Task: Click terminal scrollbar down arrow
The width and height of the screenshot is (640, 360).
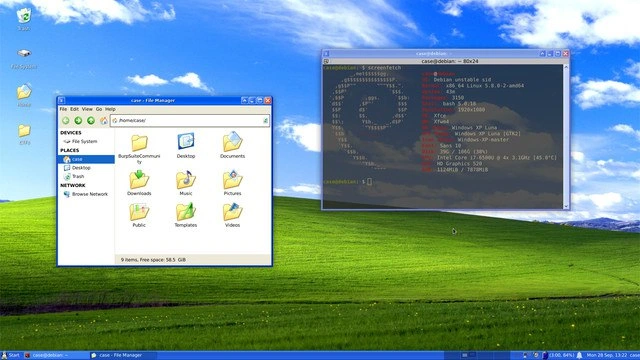Action: [566, 207]
